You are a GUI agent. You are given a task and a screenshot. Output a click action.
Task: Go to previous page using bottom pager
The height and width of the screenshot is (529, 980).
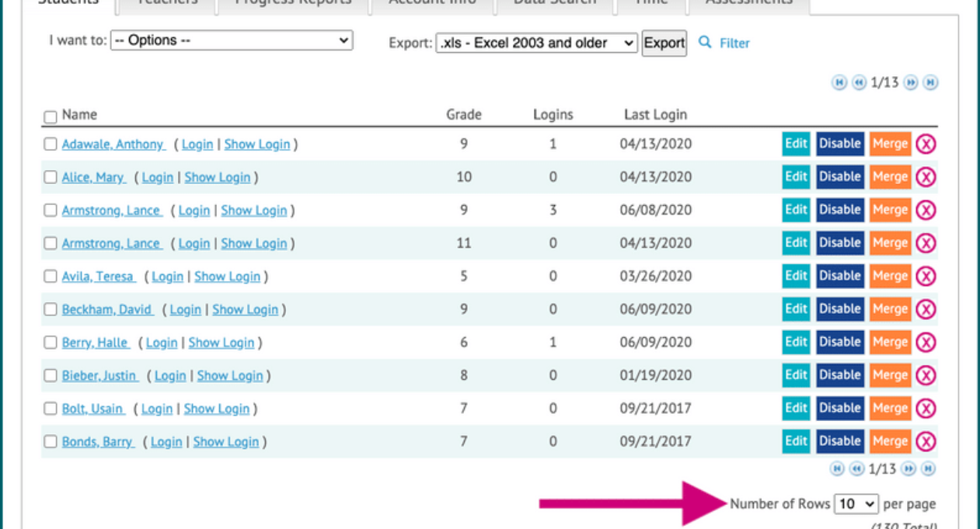point(856,468)
